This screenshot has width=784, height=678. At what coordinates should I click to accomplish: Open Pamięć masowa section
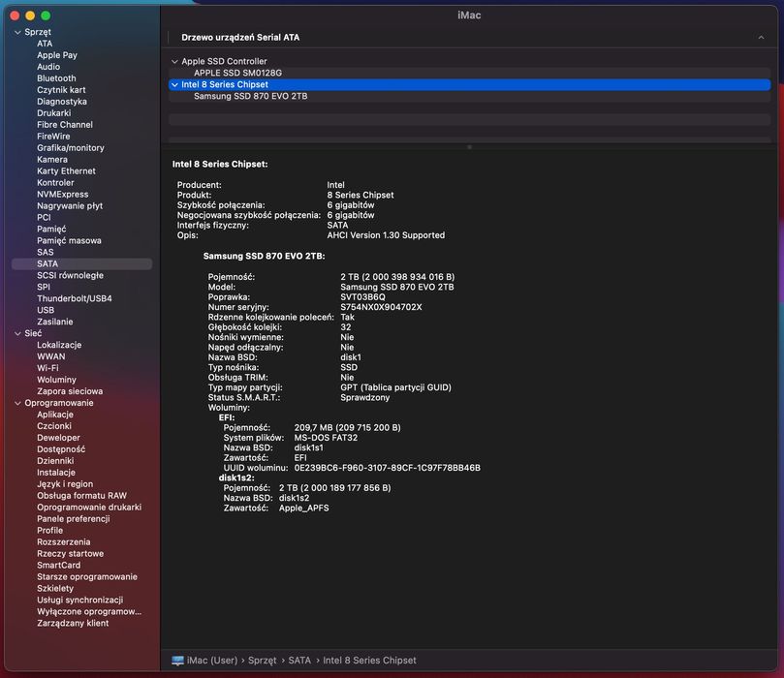[x=69, y=240]
